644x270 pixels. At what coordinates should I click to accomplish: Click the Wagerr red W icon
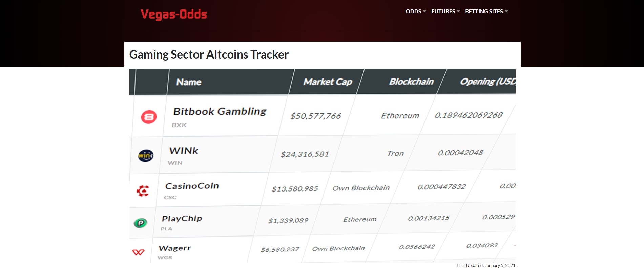click(138, 252)
